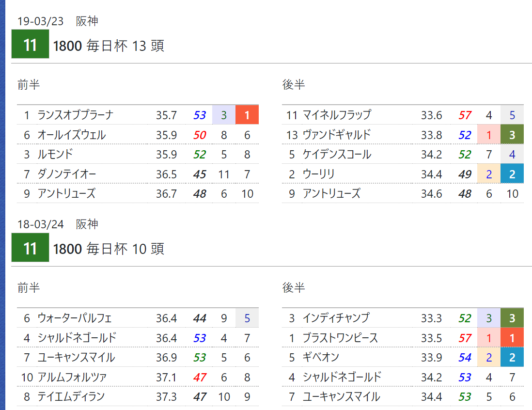This screenshot has width=532, height=410.
Task: Click the red finish position 1 cell for ランスオブプラーナ
Action: point(247,115)
